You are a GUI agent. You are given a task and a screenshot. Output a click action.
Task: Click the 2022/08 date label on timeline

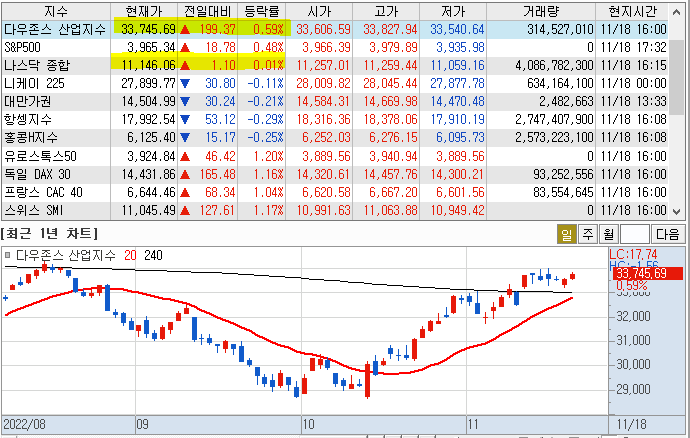pyautogui.click(x=24, y=425)
